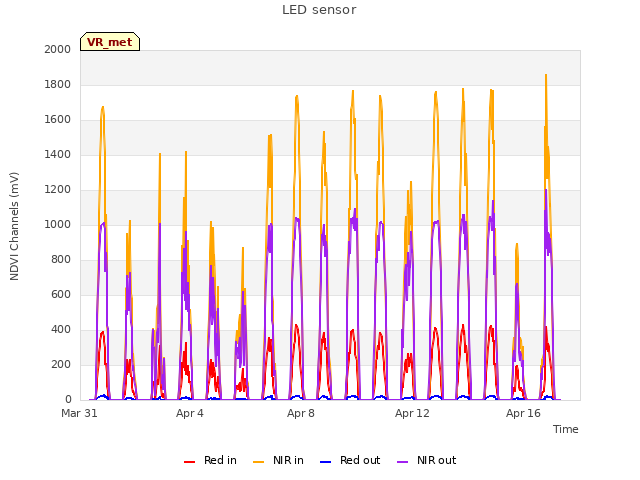Click the 1600 y-axis tick label
The image size is (640, 480).
click(58, 120)
